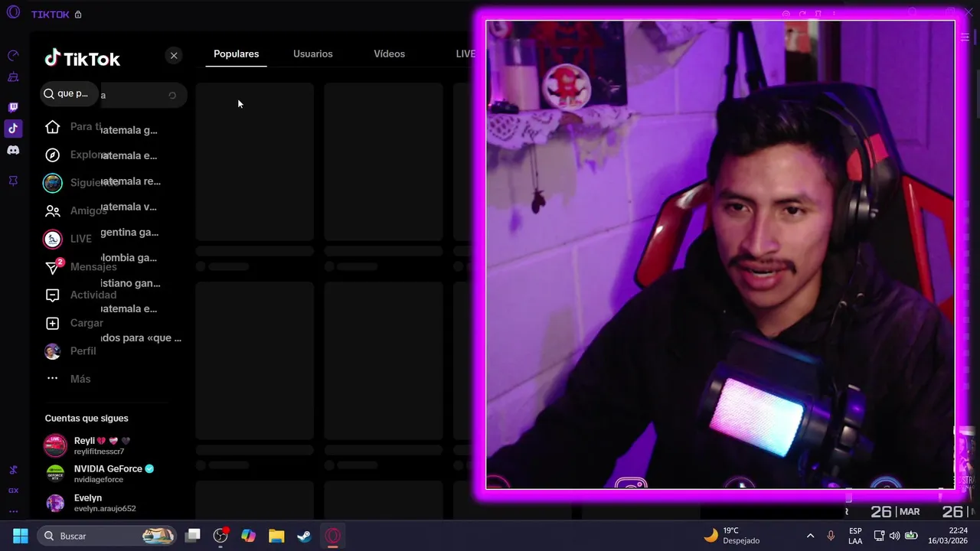The width and height of the screenshot is (980, 551).
Task: Select the Populares tab
Action: point(236,54)
